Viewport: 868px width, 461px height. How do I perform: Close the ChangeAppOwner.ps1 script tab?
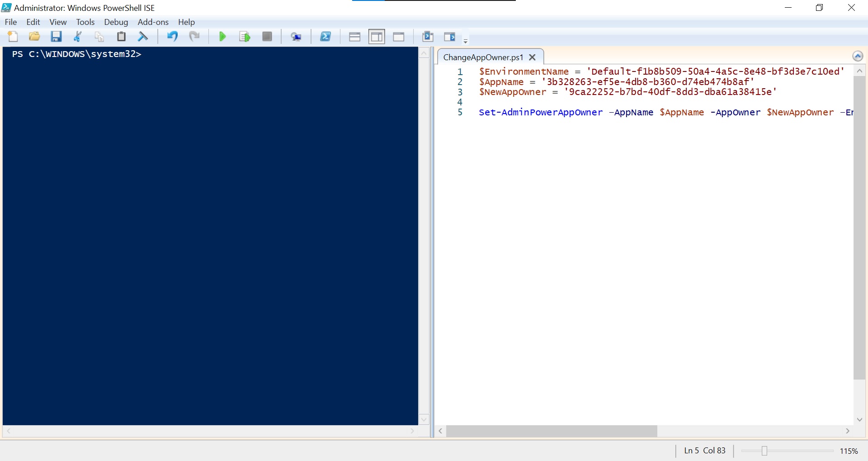click(x=533, y=57)
